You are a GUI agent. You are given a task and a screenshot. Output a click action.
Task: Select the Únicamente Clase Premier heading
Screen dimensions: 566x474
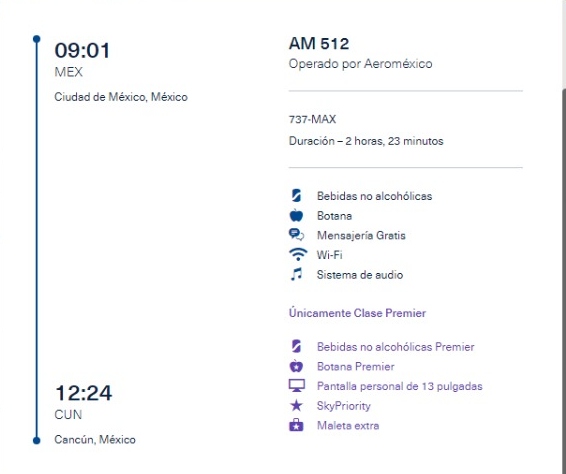(357, 313)
